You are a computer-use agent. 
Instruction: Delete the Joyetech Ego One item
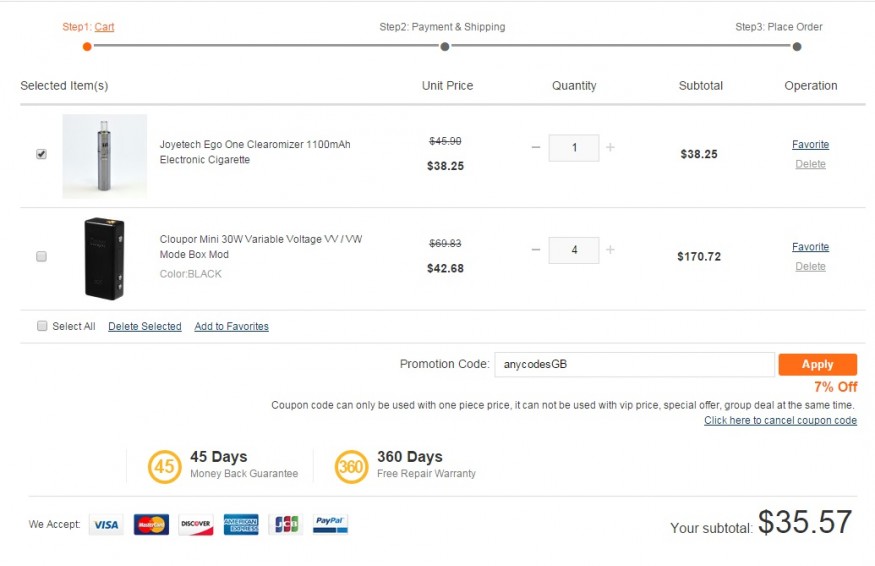[x=810, y=164]
